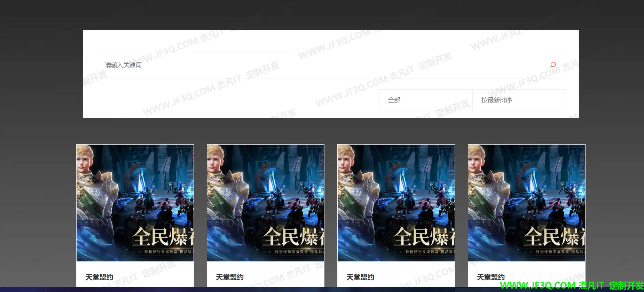The image size is (644, 292).
Task: Click the gold 全民爆 text on fourth cover
Action: pos(554,237)
